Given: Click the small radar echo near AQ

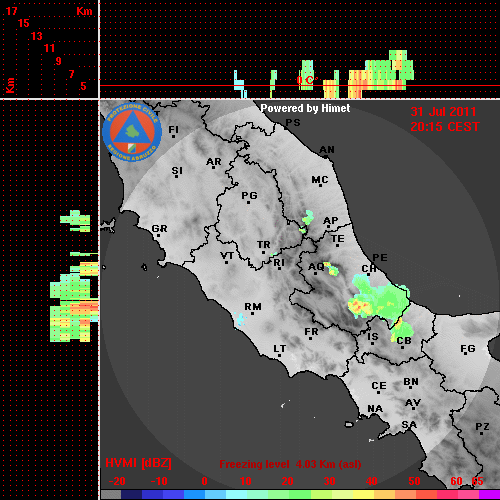Looking at the screenshot, I should 331,269.
